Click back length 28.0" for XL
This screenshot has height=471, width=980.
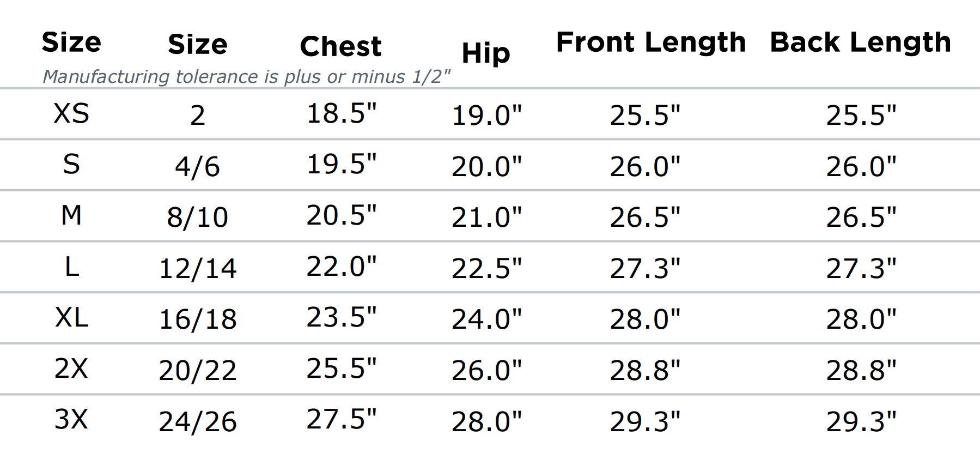pyautogui.click(x=861, y=319)
